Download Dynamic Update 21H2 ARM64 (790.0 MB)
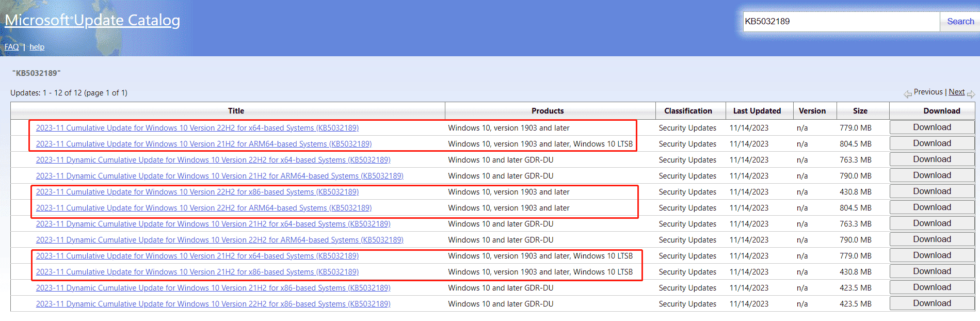980x321 pixels. click(932, 175)
